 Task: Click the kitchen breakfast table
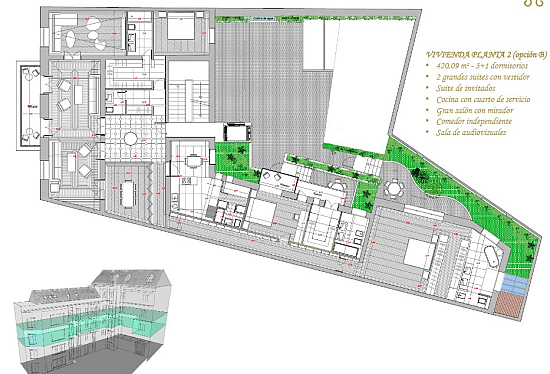coord(193,161)
